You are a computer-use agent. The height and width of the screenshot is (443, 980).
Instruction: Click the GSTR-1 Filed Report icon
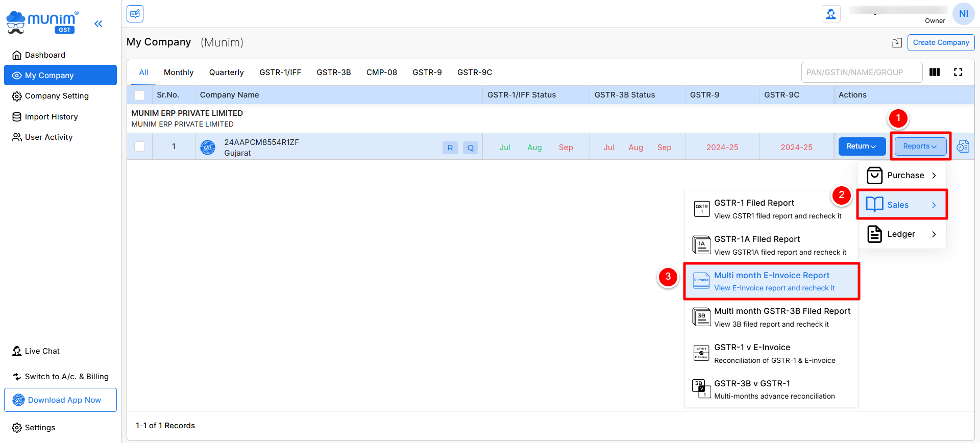coord(701,209)
